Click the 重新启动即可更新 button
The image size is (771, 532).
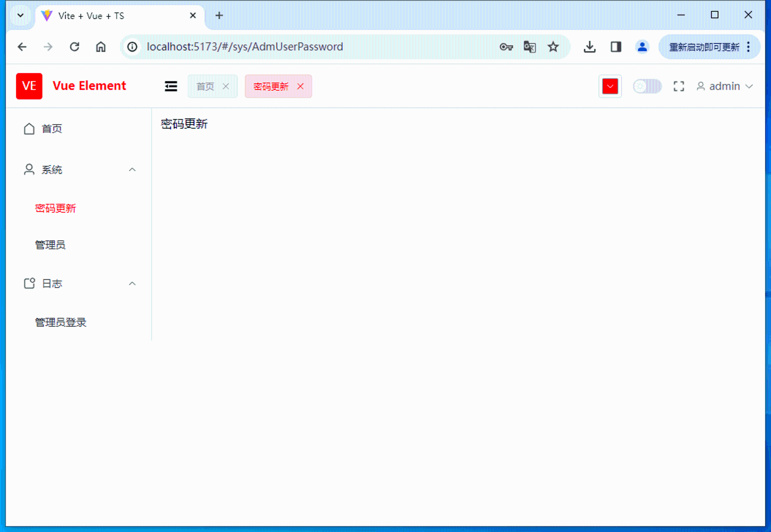click(x=704, y=47)
